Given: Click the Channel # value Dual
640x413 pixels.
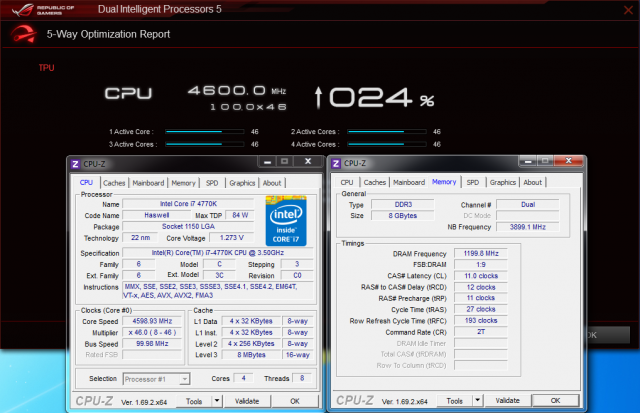Looking at the screenshot, I should coord(527,204).
